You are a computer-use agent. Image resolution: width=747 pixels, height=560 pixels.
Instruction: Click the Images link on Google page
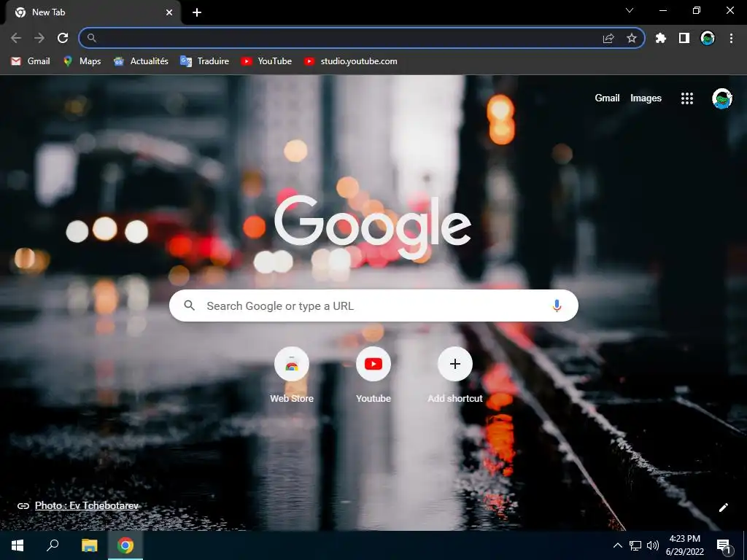[646, 98]
